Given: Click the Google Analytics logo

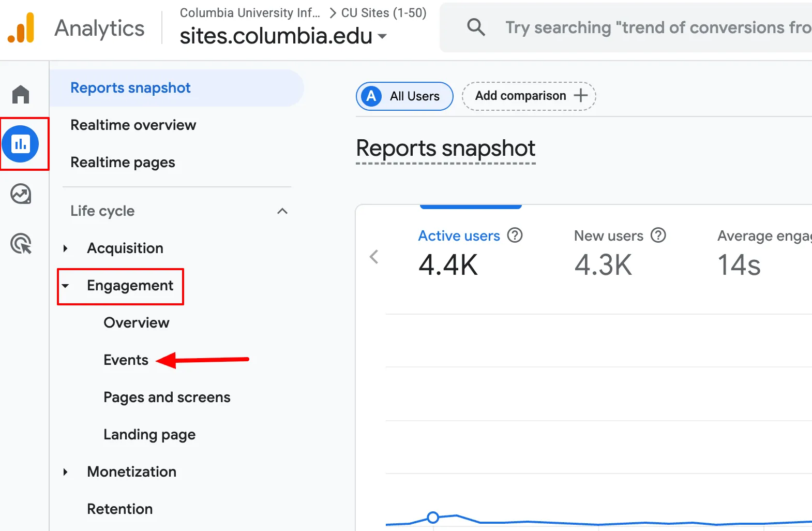Looking at the screenshot, I should pyautogui.click(x=21, y=28).
